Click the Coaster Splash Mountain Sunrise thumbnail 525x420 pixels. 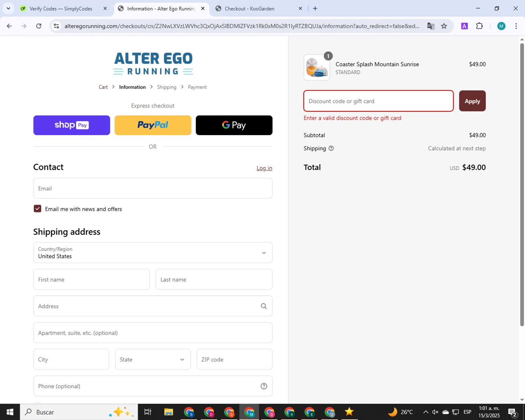pyautogui.click(x=317, y=68)
